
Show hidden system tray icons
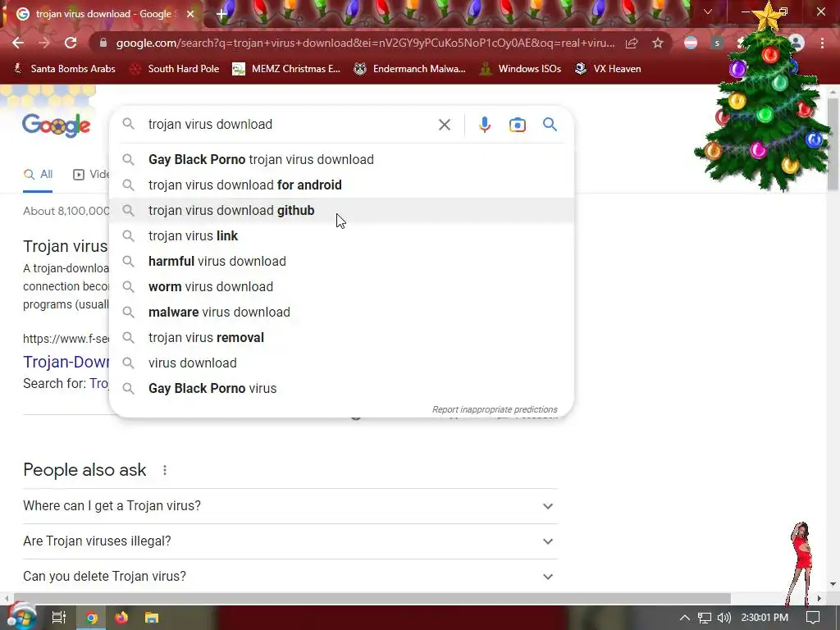tap(685, 618)
